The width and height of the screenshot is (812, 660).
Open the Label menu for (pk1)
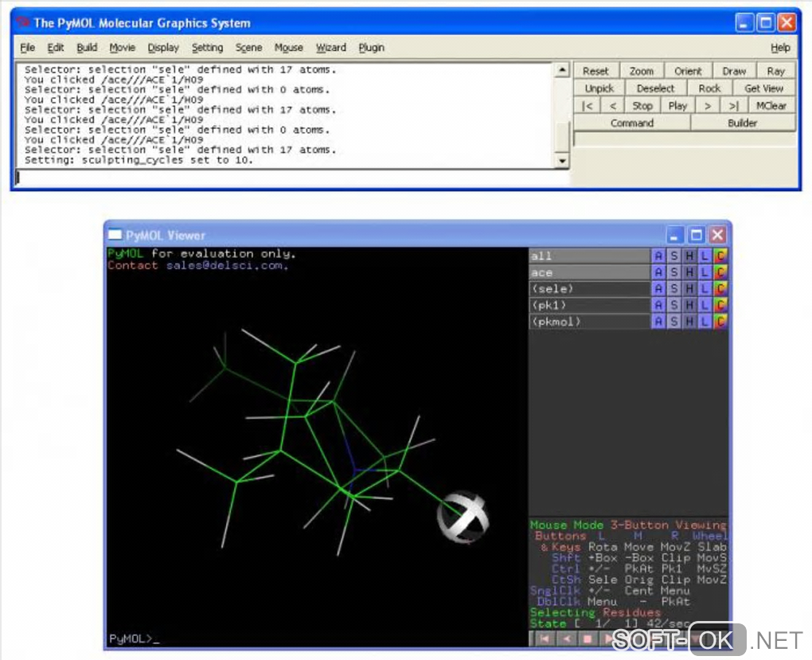click(705, 305)
